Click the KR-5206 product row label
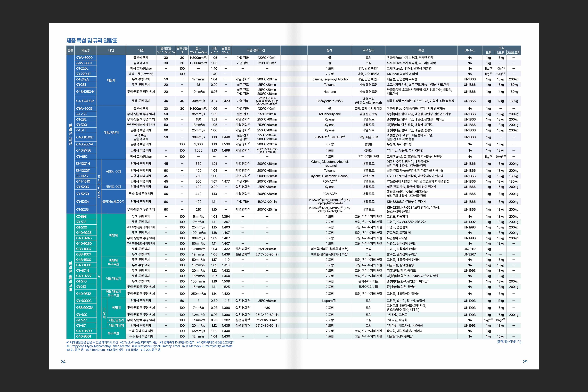The image size is (588, 392). 82,187
